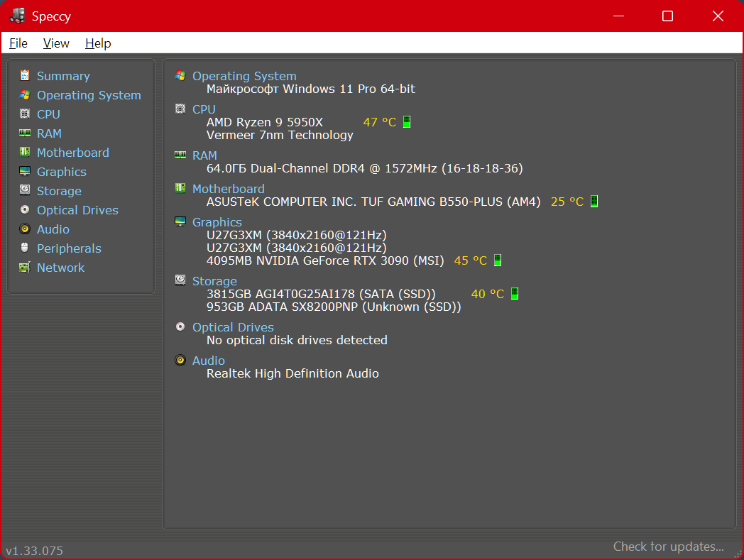Open the File menu
Screen dimensions: 744x560
pos(18,43)
